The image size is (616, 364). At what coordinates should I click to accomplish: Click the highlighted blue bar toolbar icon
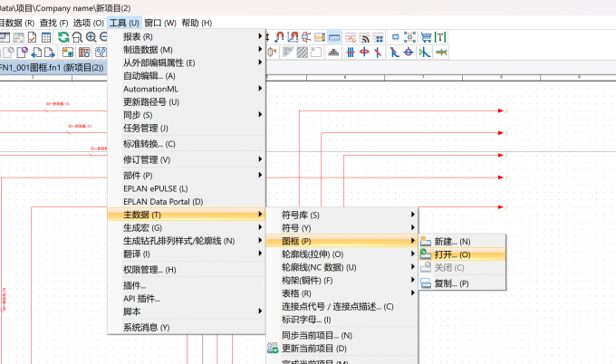334,37
